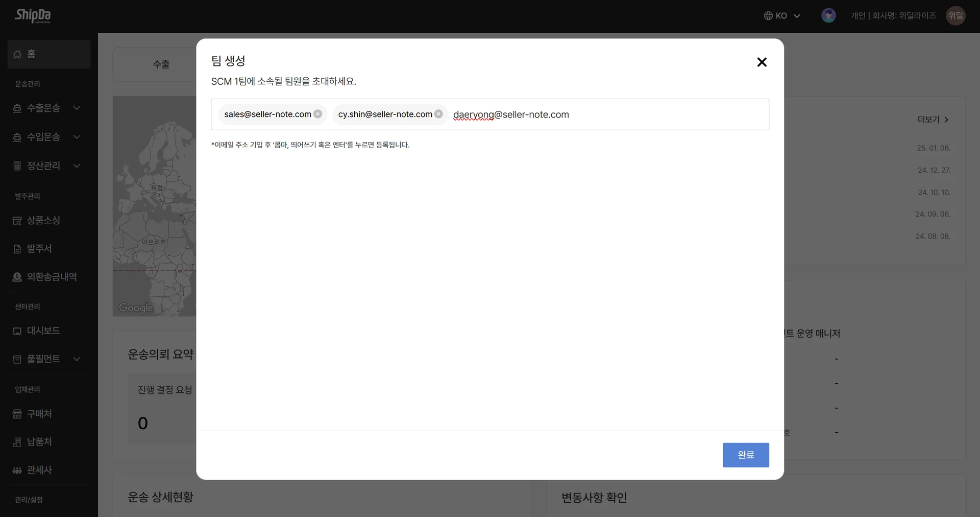
Task: Click the ShipDa logo
Action: coord(33,16)
